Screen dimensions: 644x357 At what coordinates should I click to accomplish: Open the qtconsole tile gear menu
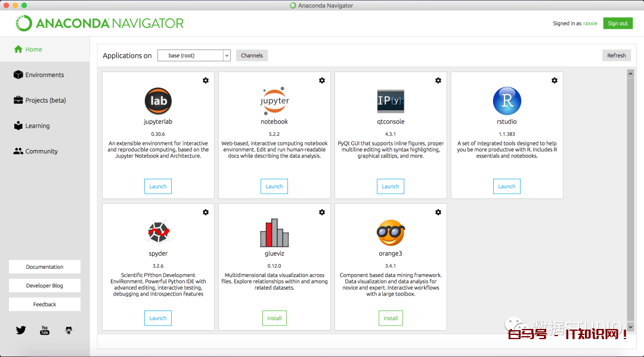(438, 80)
